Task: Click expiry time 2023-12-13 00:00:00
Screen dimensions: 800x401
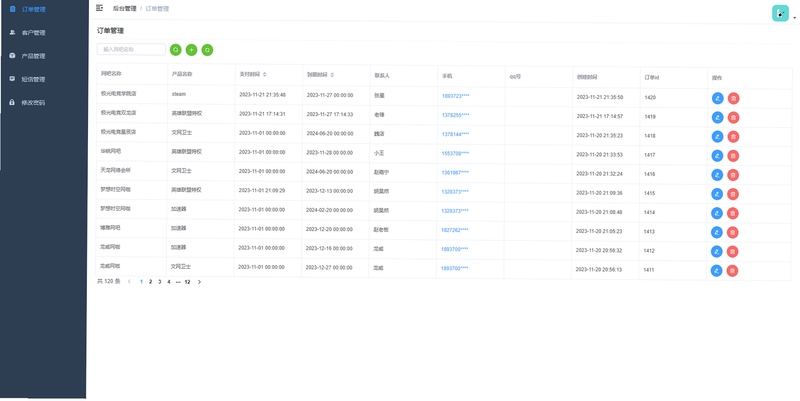Action: pyautogui.click(x=330, y=191)
